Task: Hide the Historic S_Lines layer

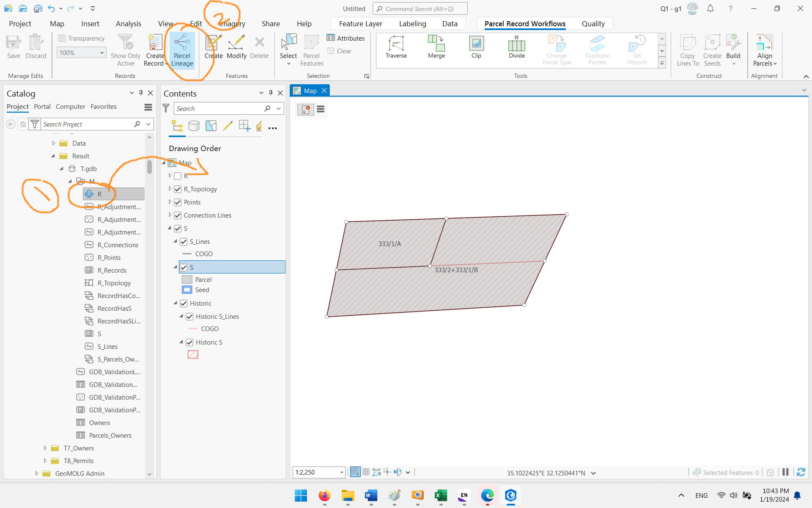Action: point(189,316)
